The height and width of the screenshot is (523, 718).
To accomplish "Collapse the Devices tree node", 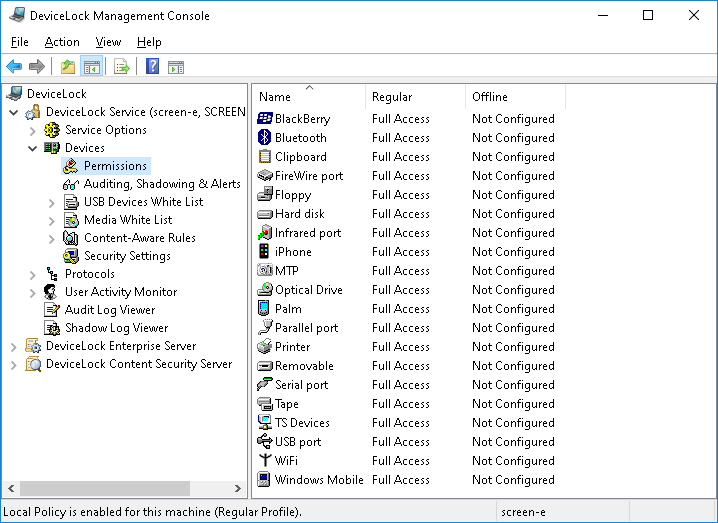I will [x=33, y=148].
